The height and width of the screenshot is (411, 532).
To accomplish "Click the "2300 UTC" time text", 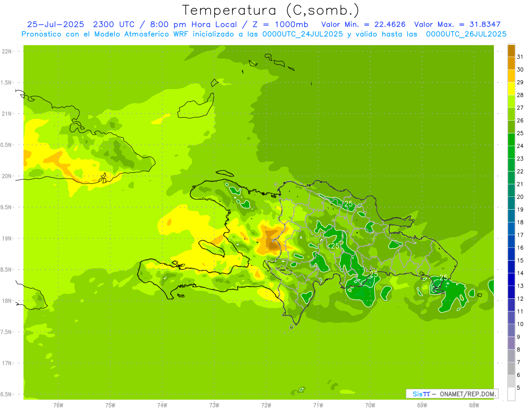I will click(x=114, y=24).
